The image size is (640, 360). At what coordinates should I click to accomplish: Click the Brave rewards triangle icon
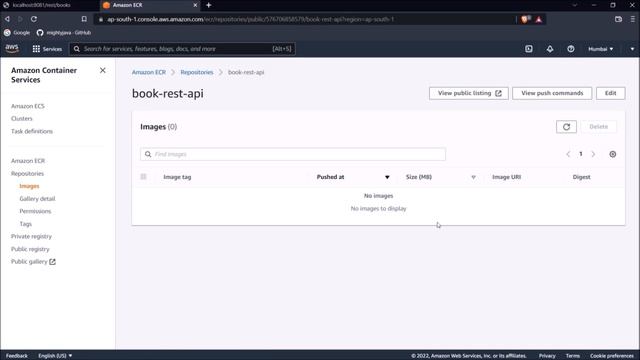coord(539,19)
